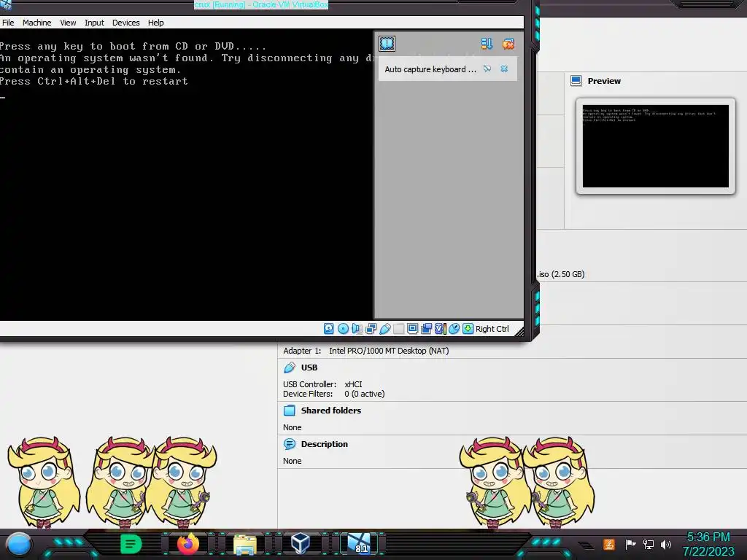Open the Devices menu
The width and height of the screenshot is (747, 560).
(x=125, y=23)
